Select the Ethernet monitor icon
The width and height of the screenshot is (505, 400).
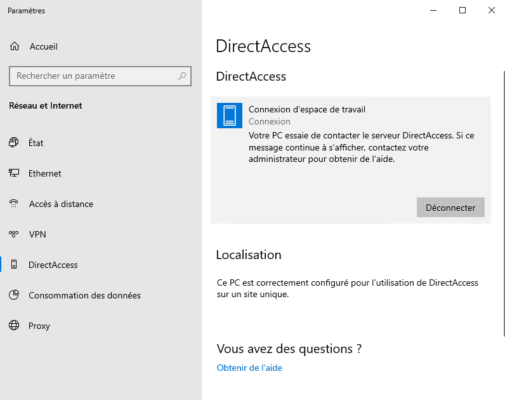(x=14, y=173)
